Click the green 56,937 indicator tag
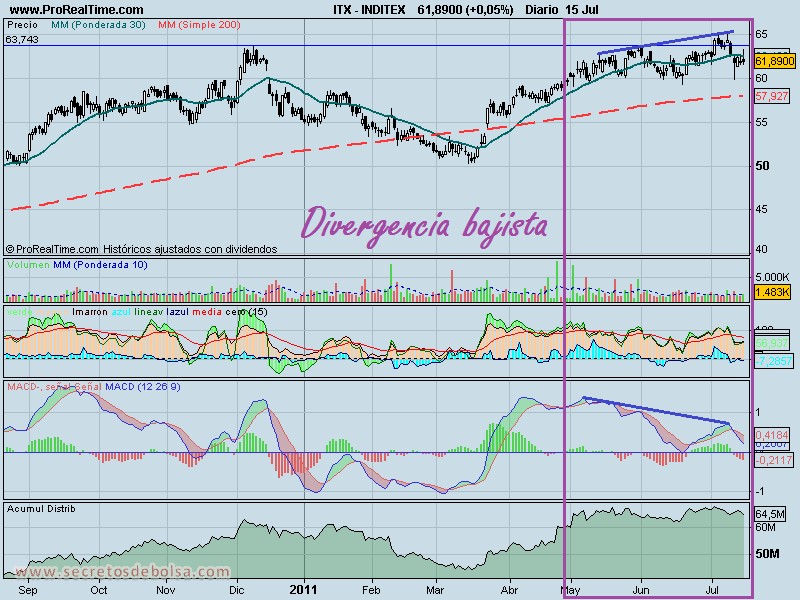The image size is (800, 600). (x=772, y=343)
